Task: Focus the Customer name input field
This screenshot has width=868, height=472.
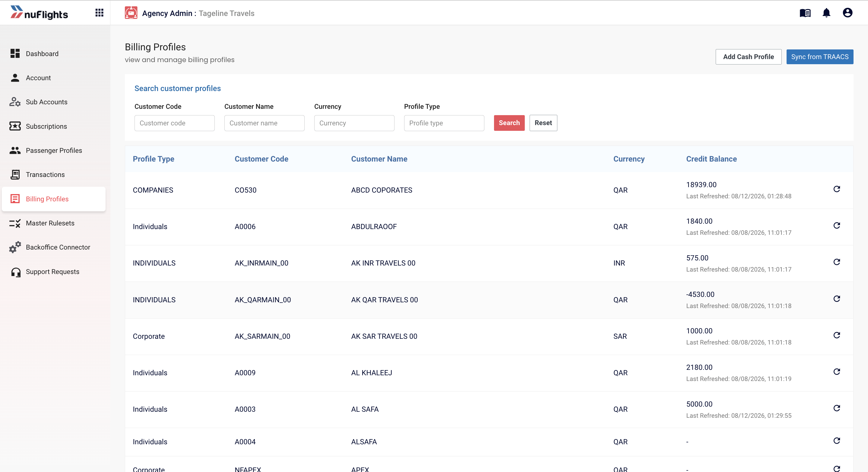Action: coord(264,123)
